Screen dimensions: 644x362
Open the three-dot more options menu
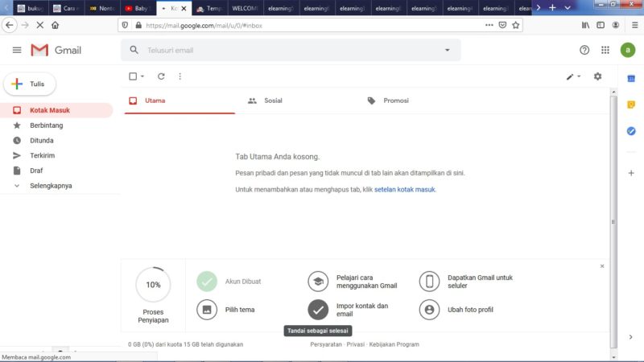(x=180, y=76)
